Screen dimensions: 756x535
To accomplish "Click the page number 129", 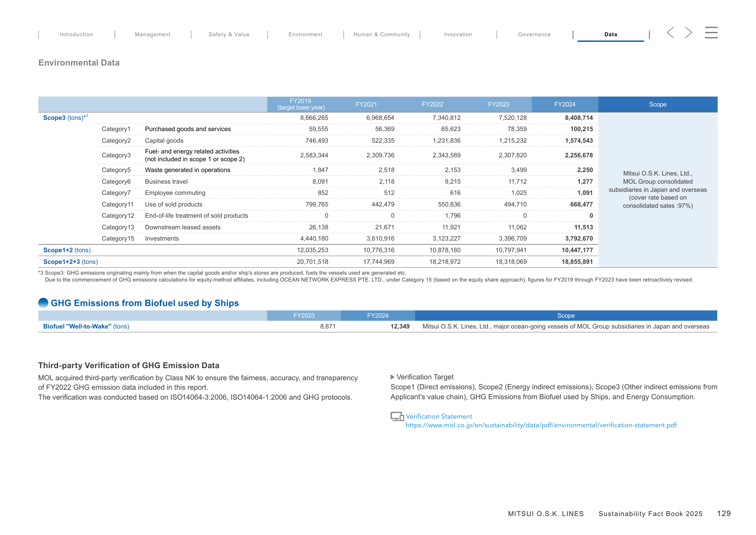I will [x=724, y=513].
